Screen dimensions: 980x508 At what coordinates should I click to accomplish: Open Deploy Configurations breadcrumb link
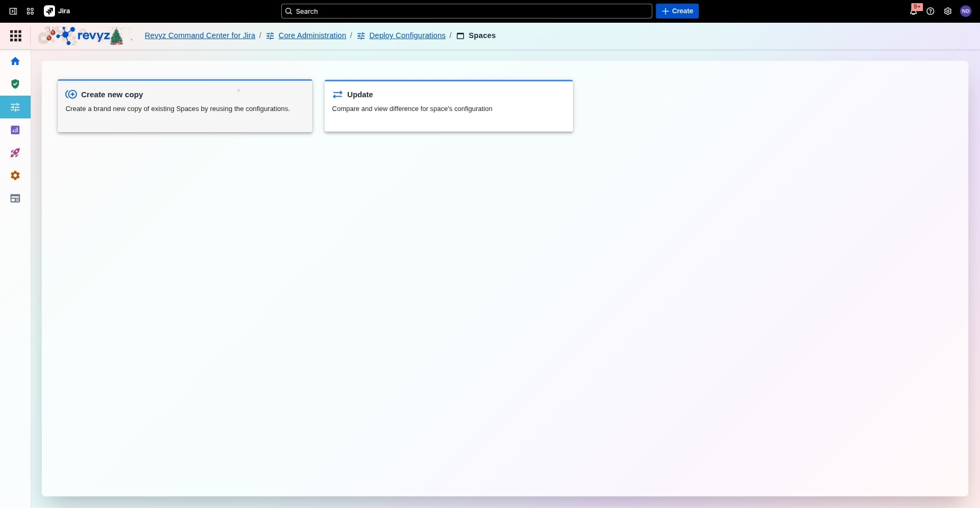407,35
